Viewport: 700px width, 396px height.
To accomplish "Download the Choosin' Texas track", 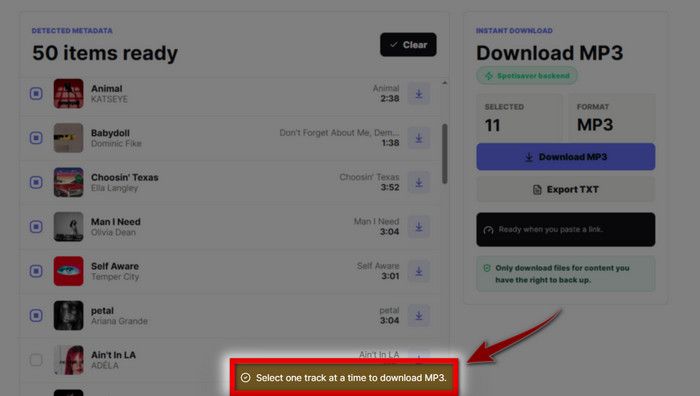I will [419, 182].
